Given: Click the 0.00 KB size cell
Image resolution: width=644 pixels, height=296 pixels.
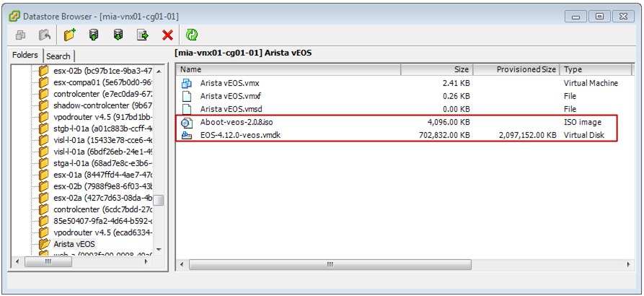Looking at the screenshot, I should [455, 109].
